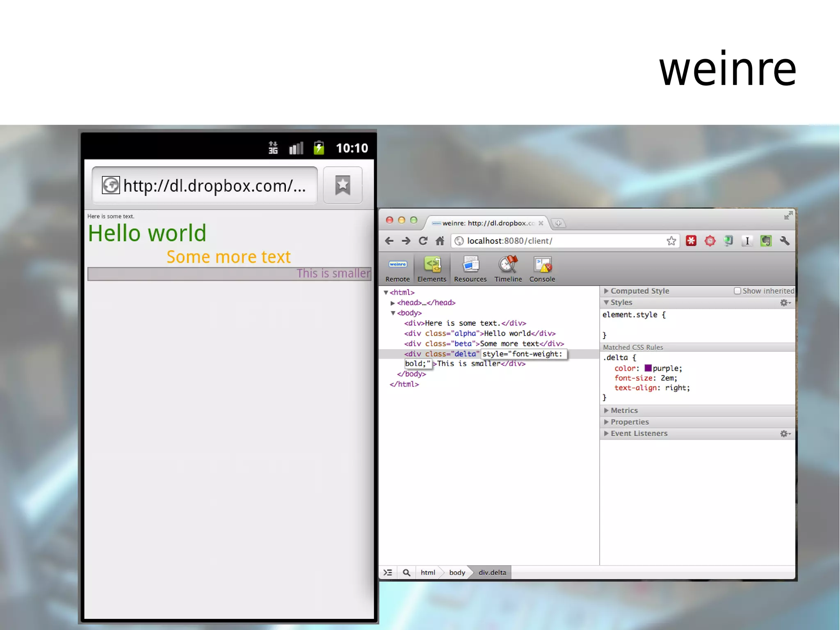The width and height of the screenshot is (840, 630).
Task: Expand the head element node
Action: pyautogui.click(x=393, y=303)
